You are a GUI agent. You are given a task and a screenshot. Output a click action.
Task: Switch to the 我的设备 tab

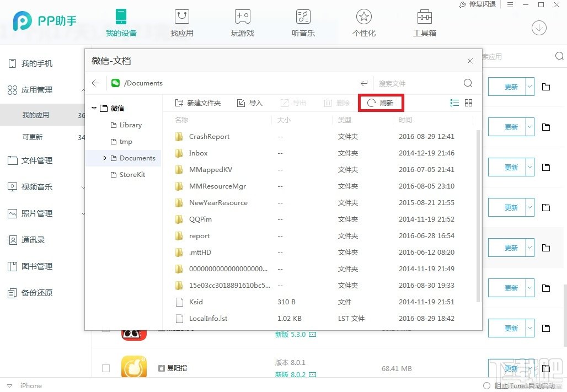[x=121, y=22]
